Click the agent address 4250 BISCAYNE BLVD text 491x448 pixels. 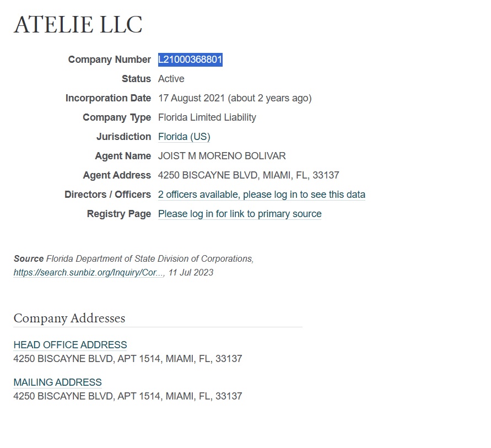(249, 175)
